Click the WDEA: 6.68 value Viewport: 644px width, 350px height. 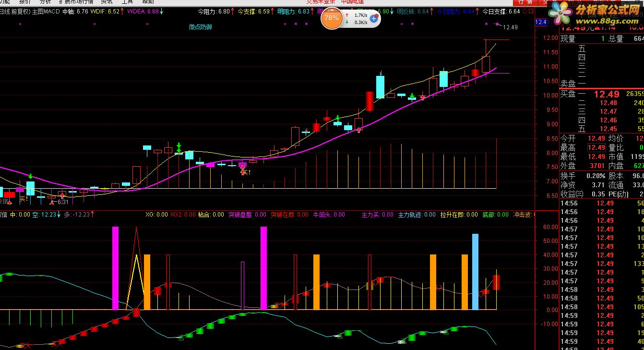coord(144,12)
